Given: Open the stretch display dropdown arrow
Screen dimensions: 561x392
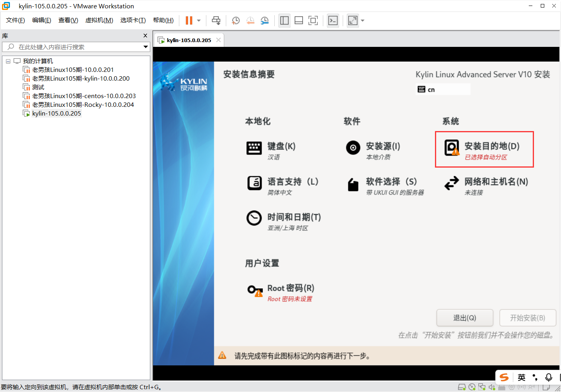Looking at the screenshot, I should tap(363, 21).
